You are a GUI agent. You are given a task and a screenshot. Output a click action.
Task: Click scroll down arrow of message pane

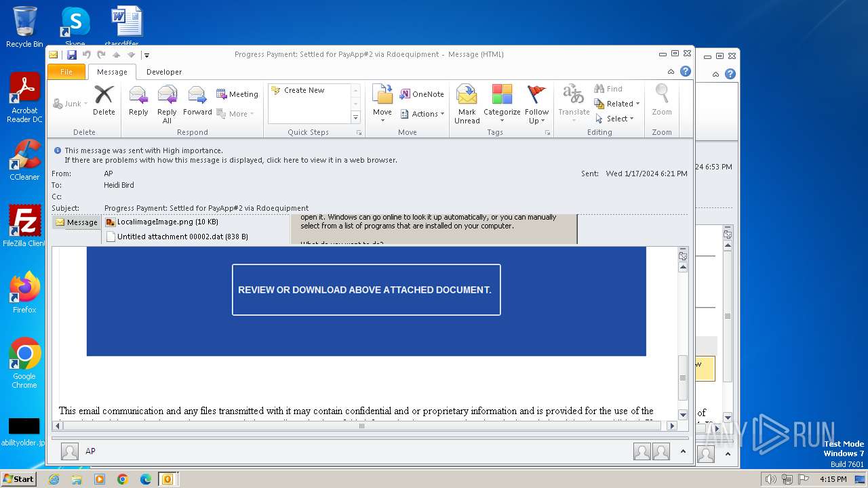click(x=683, y=415)
